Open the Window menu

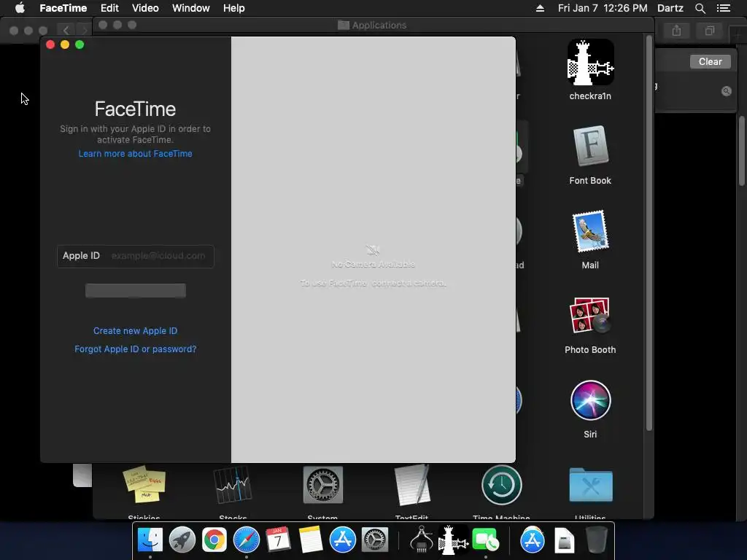(190, 8)
